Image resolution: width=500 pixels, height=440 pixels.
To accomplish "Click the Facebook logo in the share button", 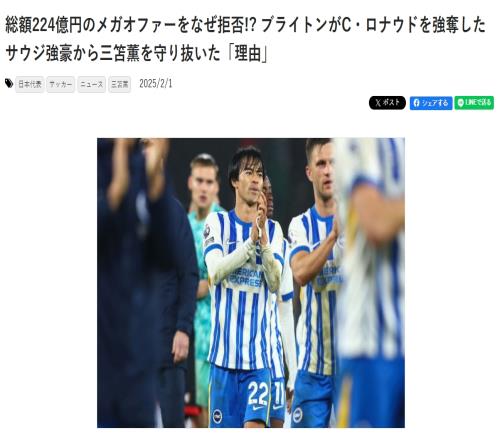I will [x=417, y=103].
